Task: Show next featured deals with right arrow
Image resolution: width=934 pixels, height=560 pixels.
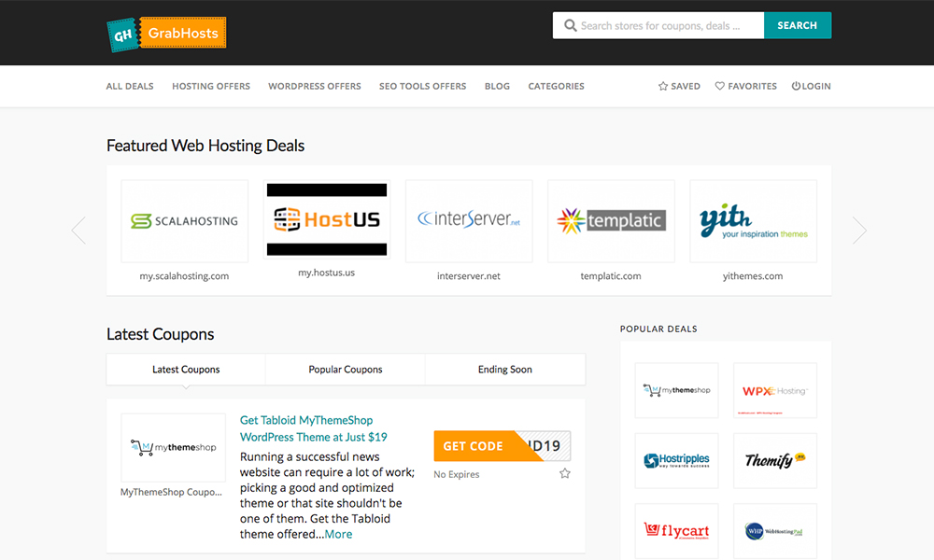Action: [859, 231]
